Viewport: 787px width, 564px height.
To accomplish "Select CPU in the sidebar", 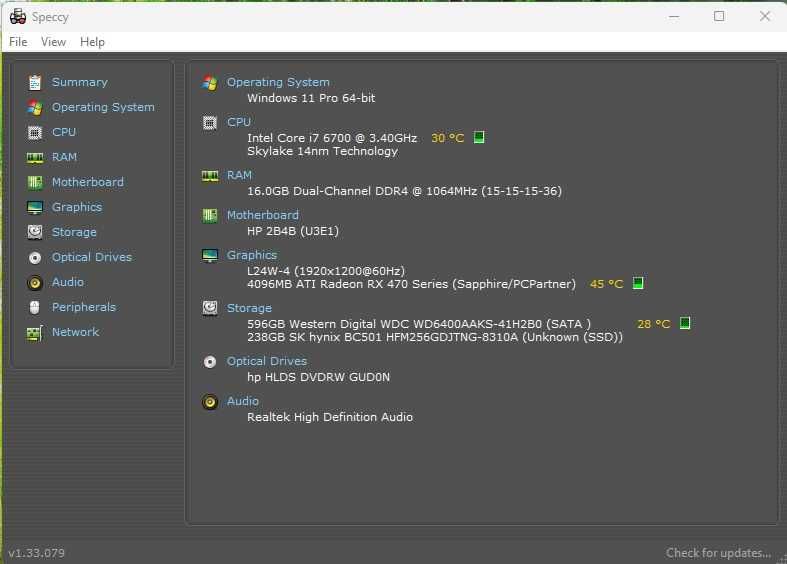I will click(64, 132).
